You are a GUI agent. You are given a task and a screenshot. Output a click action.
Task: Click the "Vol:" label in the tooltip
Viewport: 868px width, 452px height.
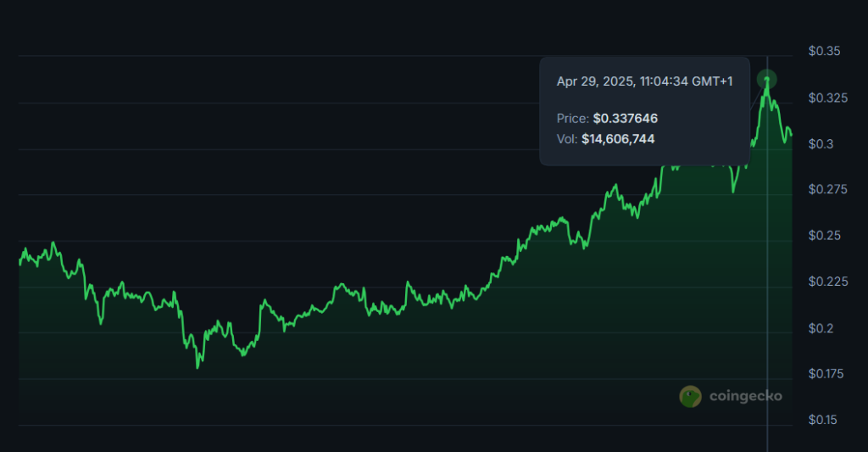[x=567, y=139]
